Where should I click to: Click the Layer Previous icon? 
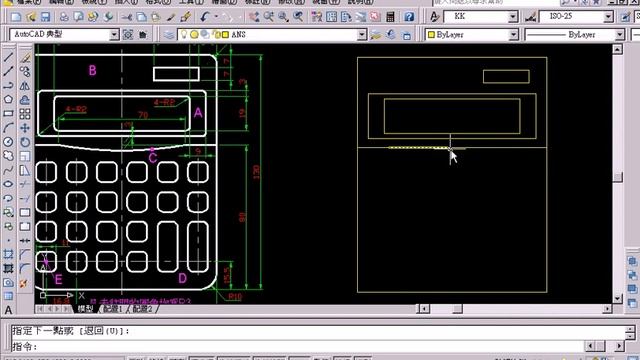tap(391, 35)
